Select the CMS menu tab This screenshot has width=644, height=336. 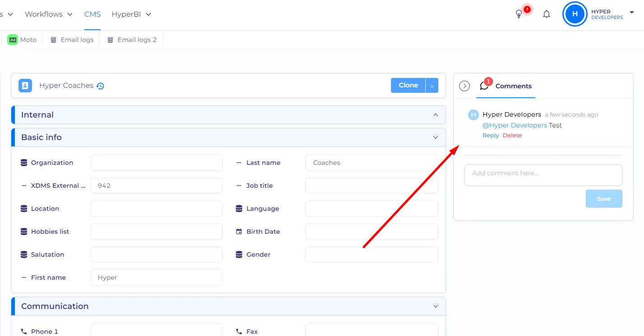92,14
